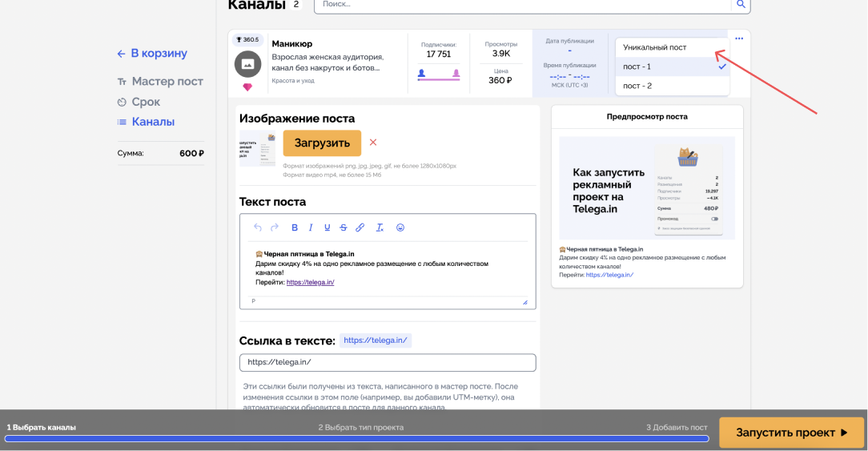The image size is (868, 451).
Task: Insert a link using the chain icon
Action: [360, 228]
